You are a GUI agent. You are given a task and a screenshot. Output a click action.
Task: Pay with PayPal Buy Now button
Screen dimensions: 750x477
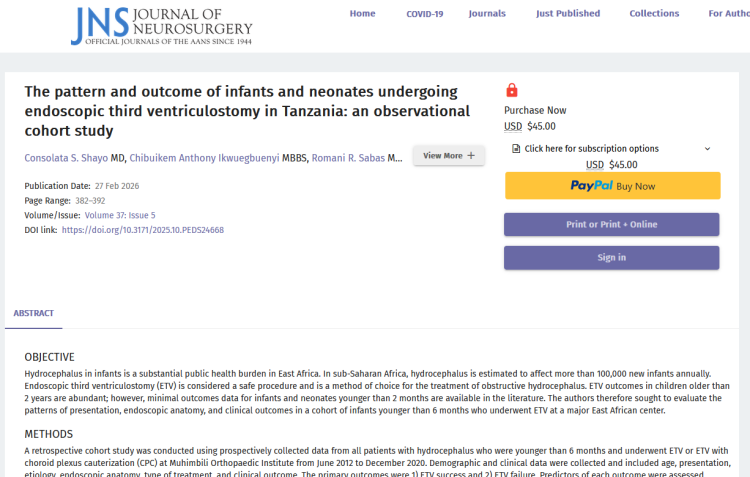pyautogui.click(x=613, y=186)
